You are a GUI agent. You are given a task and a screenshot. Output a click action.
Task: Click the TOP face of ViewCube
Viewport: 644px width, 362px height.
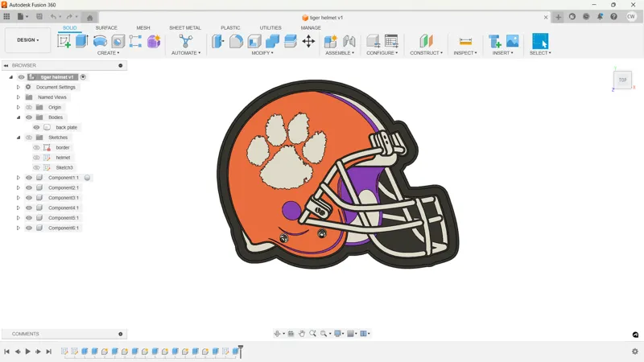[622, 80]
